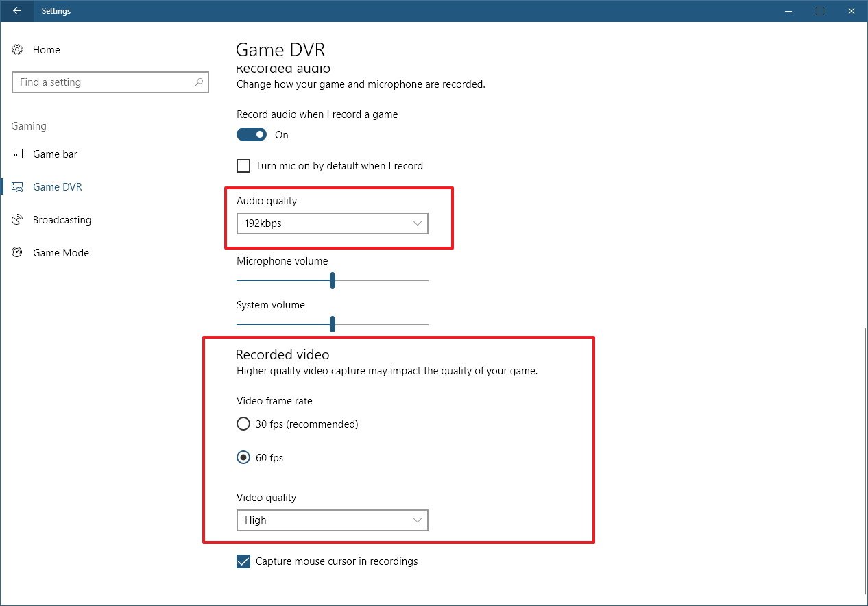The height and width of the screenshot is (606, 868).
Task: Click the Home gear icon
Action: click(18, 50)
